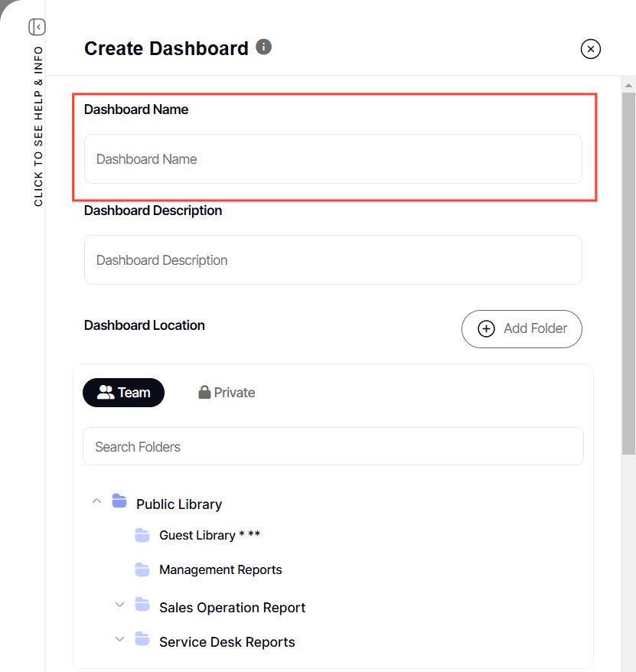Viewport: 636px width, 672px height.
Task: Click the Add Folder button
Action: coord(521,329)
